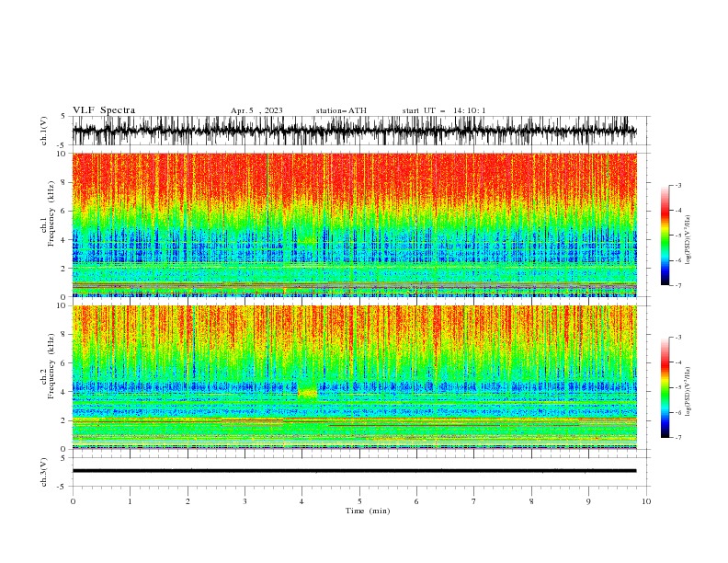This screenshot has width=728, height=563.
Task: Click the orange burst near 4 kHz in ch.2 spectrogram
Action: click(x=307, y=394)
